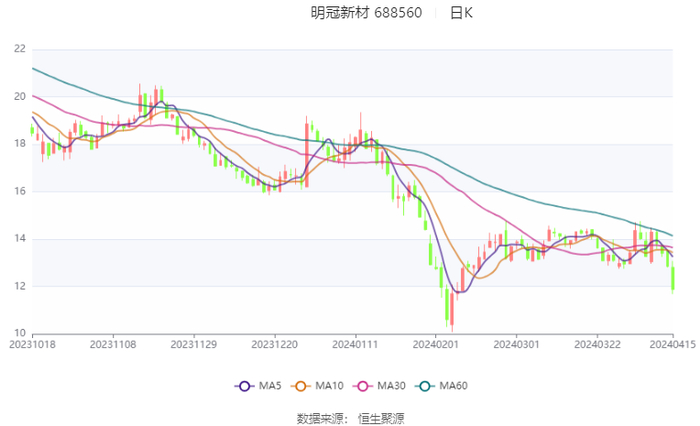700x426 pixels.
Task: Open the 恒生聚源 data source link
Action: [381, 415]
